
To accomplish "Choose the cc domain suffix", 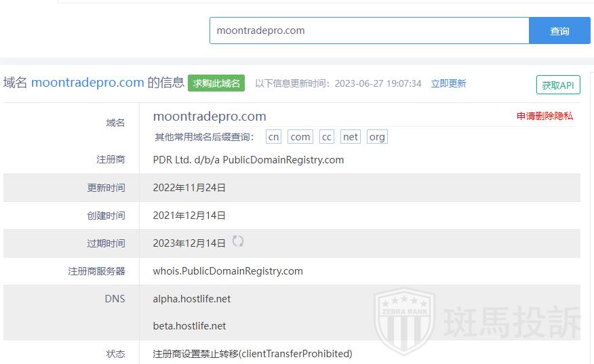I will click(327, 137).
